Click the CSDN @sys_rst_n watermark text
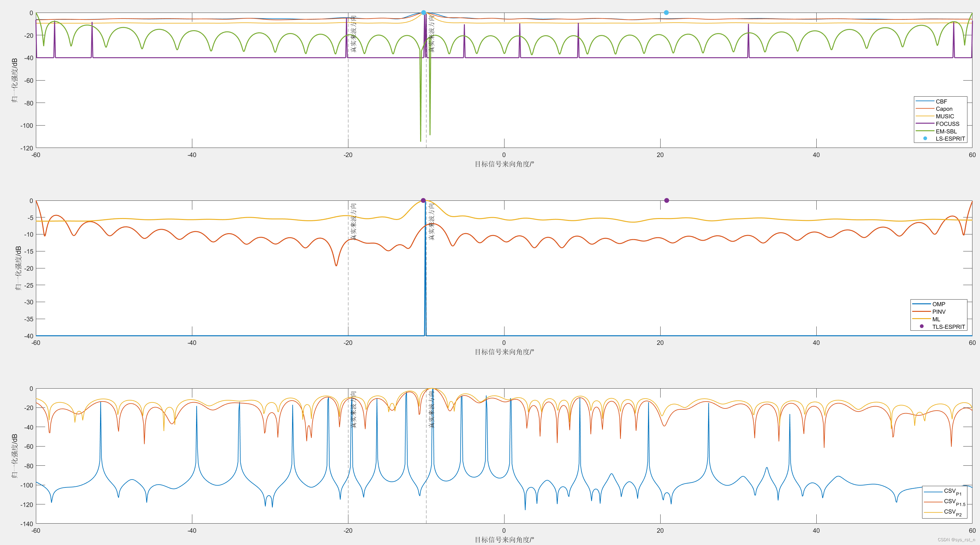Viewport: 980px width, 545px height. 956,540
